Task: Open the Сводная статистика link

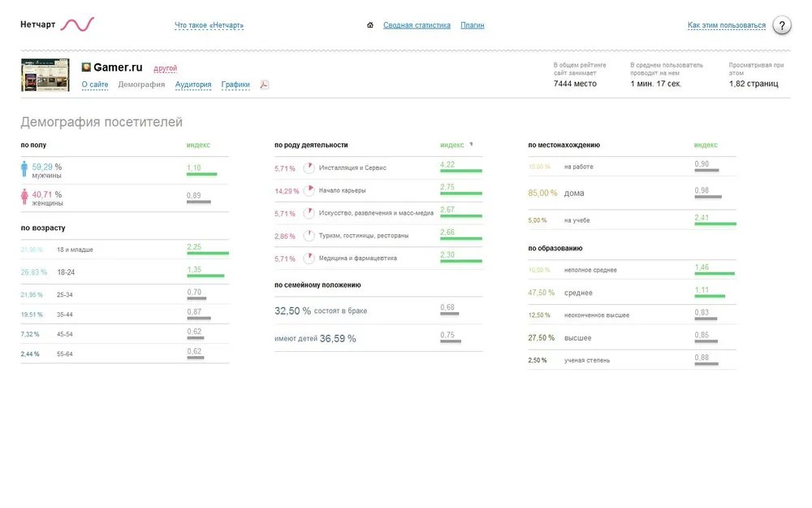Action: click(x=417, y=25)
